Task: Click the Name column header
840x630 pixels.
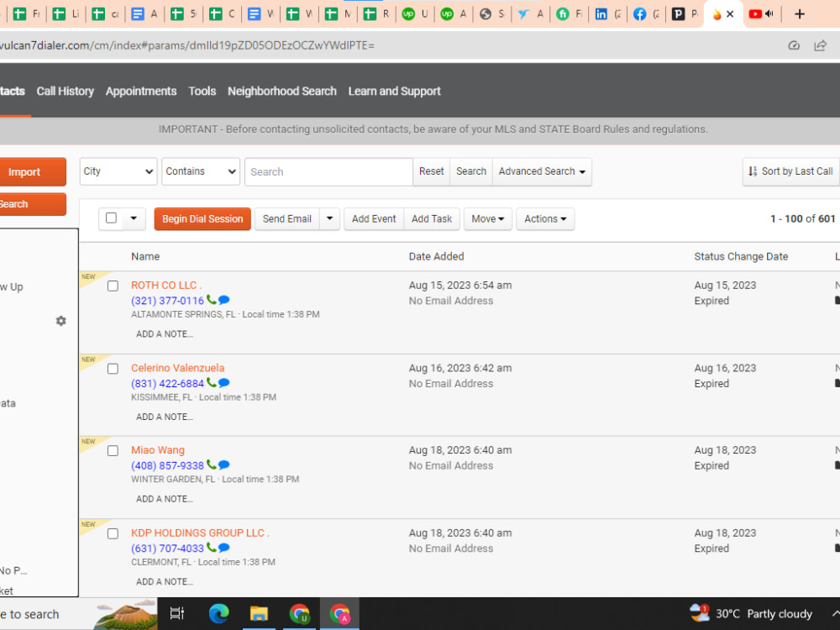Action: tap(145, 256)
